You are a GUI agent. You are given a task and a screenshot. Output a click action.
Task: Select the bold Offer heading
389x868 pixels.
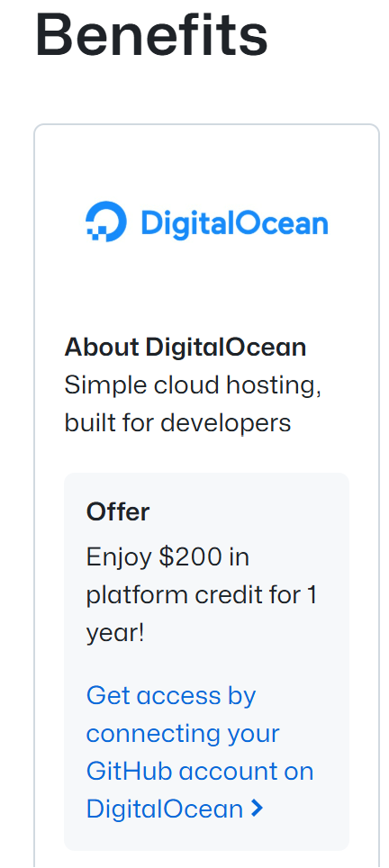point(118,511)
